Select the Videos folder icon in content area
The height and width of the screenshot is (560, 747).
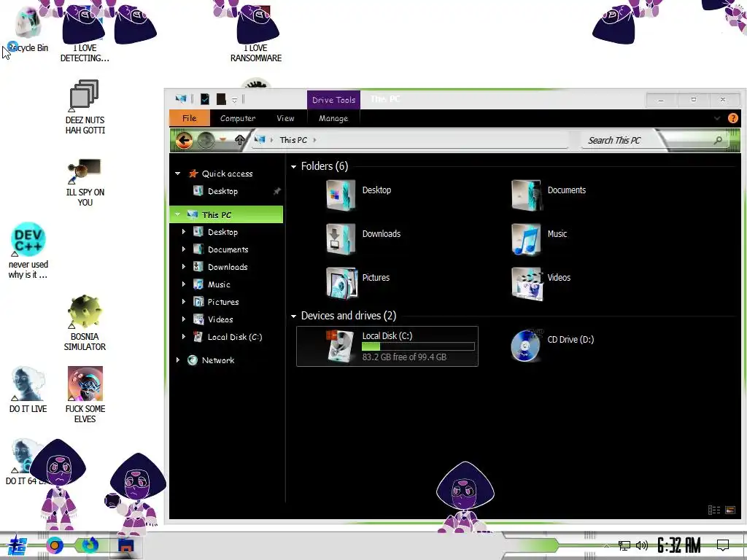pos(527,283)
